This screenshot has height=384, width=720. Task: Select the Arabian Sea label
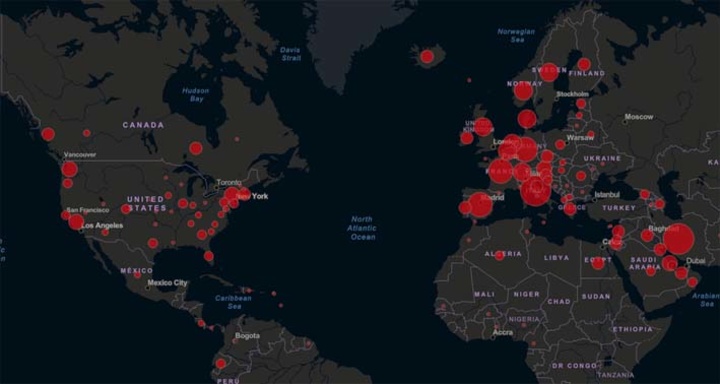pyautogui.click(x=705, y=300)
